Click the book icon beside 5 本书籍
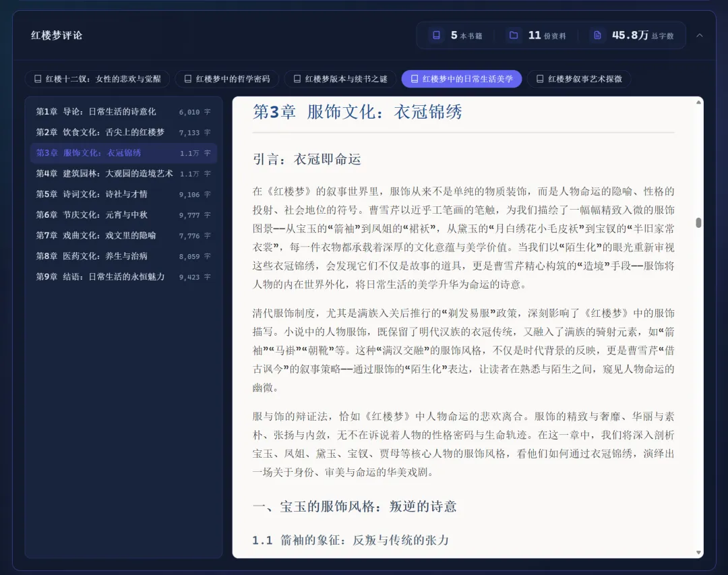Image resolution: width=728 pixels, height=575 pixels. (436, 35)
